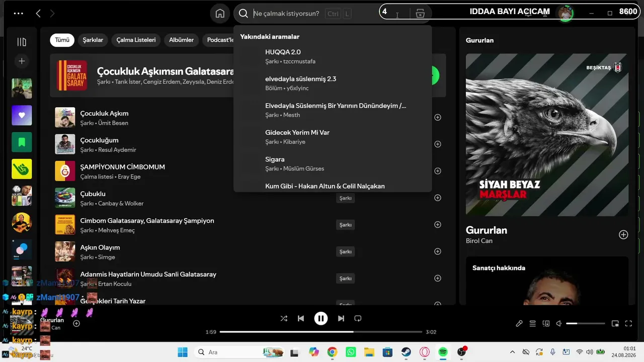Add Cimbom Galatasaray by Mehveş Emeç to library
Image resolution: width=644 pixels, height=362 pixels.
438,224
